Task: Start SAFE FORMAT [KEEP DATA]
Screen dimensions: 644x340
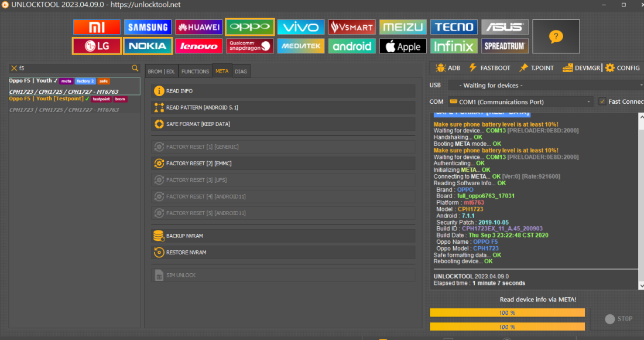Action: 283,124
